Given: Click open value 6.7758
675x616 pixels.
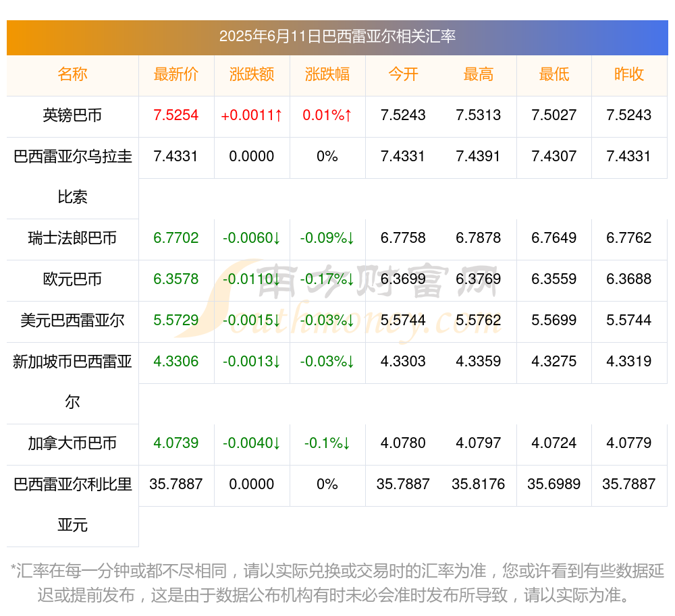Looking at the screenshot, I should [x=403, y=238].
